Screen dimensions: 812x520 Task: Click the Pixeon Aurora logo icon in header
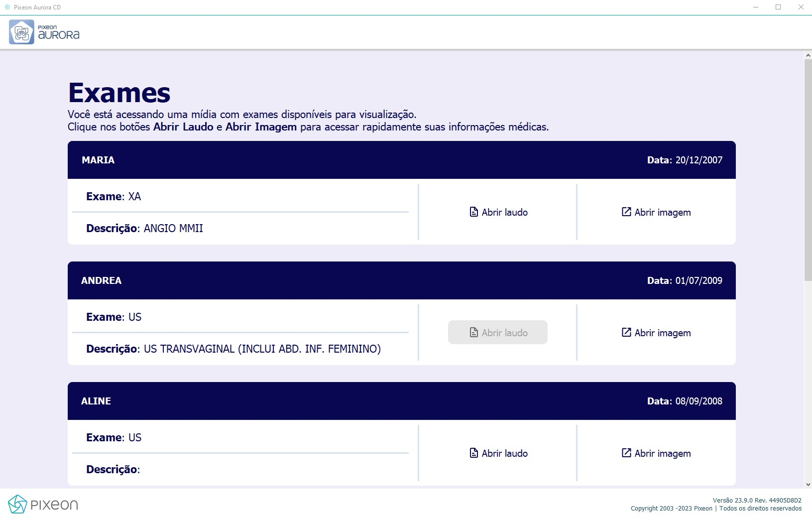tap(21, 32)
